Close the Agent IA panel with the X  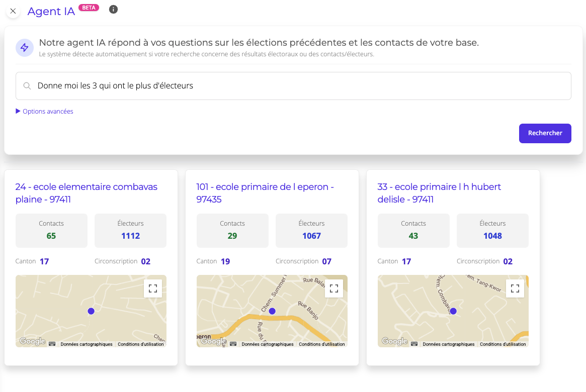coord(13,11)
